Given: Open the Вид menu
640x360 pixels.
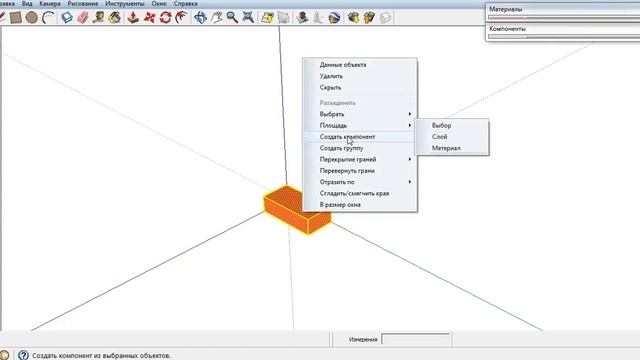Looking at the screenshot, I should pyautogui.click(x=27, y=4).
